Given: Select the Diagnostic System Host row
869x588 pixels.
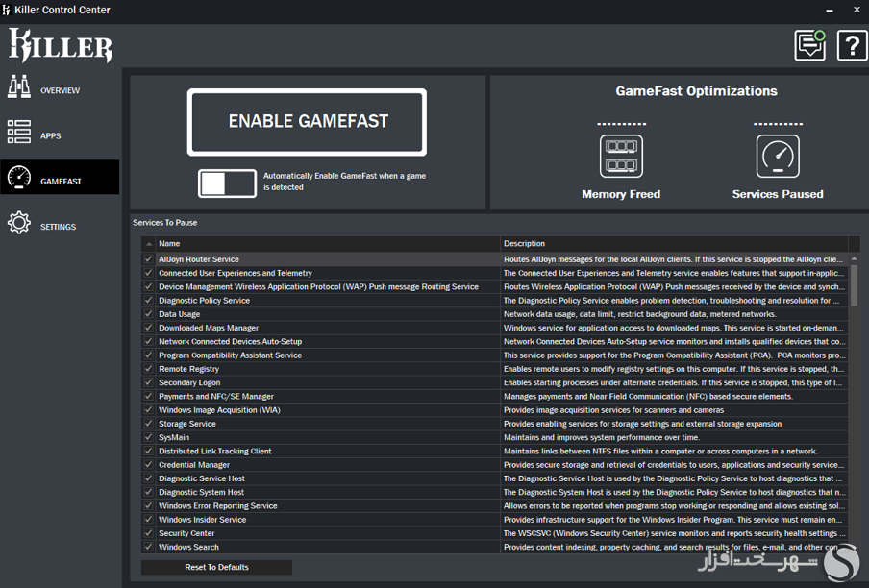Looking at the screenshot, I should pos(494,492).
